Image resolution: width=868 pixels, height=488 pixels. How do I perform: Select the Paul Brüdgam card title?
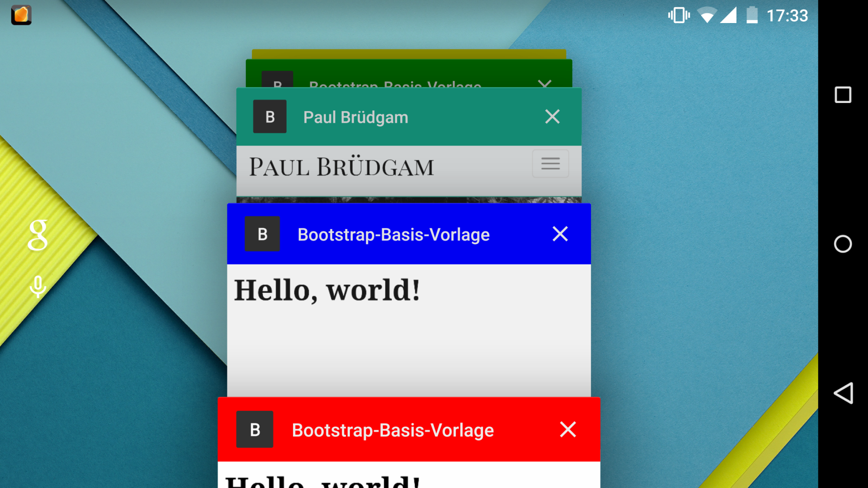click(356, 117)
